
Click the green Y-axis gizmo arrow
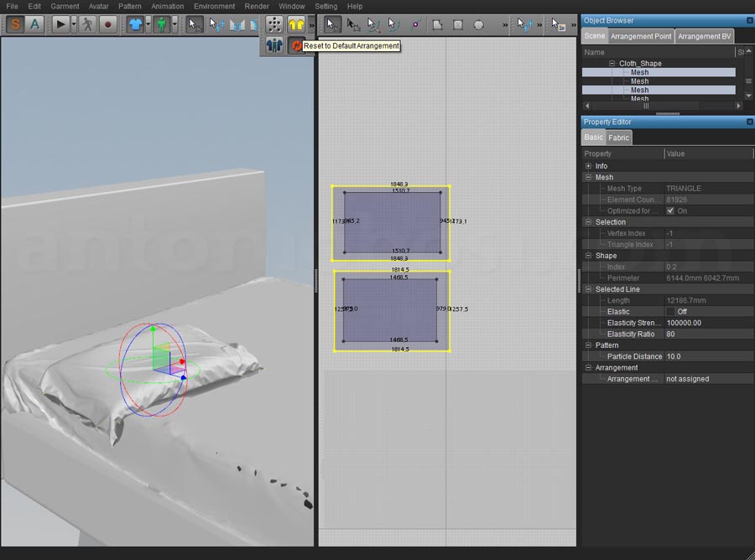pyautogui.click(x=154, y=329)
